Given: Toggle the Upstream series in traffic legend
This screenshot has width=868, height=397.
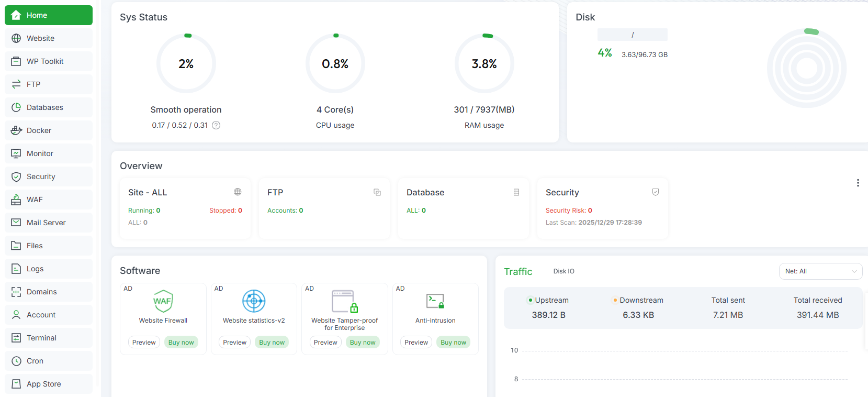Looking at the screenshot, I should [548, 300].
